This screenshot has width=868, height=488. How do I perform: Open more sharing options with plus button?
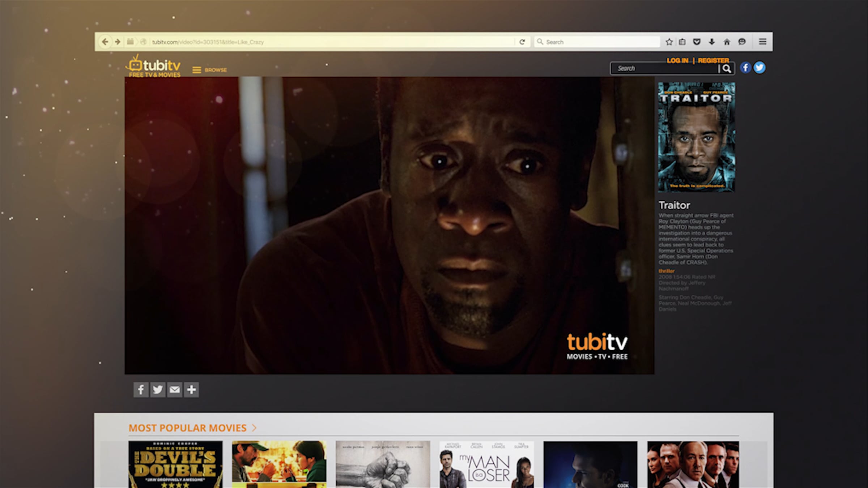tap(191, 390)
